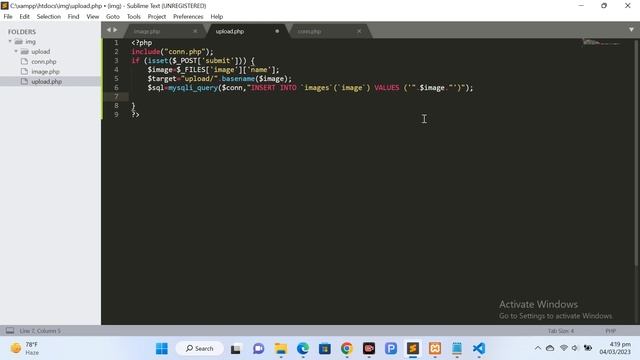
Task: Collapse the img folder in sidebar
Action: point(10,42)
